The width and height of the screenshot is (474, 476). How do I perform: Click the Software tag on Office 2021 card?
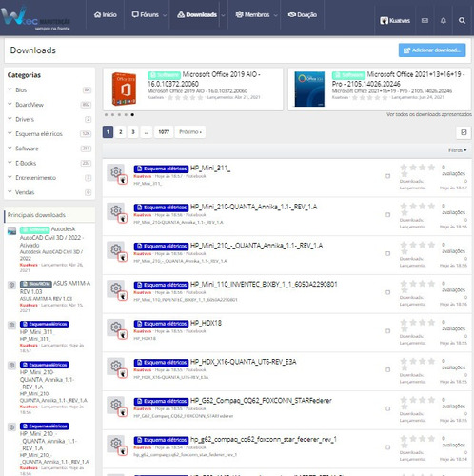coord(348,75)
